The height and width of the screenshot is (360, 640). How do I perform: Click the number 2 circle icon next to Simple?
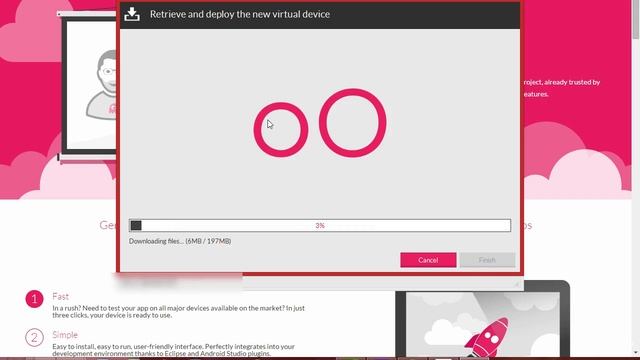pos(34,338)
